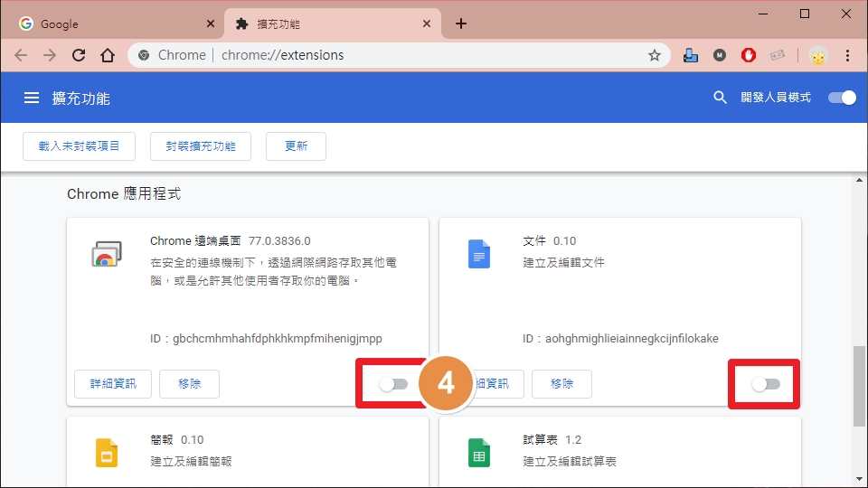
Task: Close the 擴充功能 tab
Action: point(426,23)
